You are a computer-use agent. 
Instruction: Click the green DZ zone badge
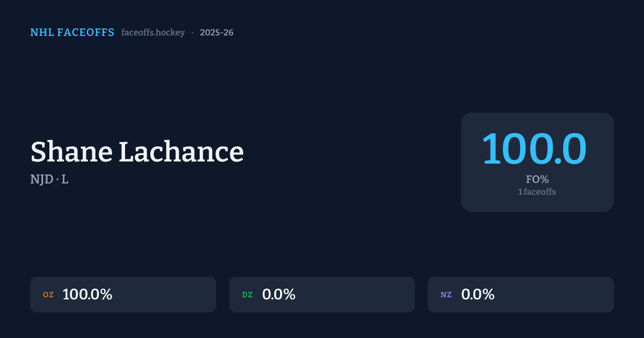[x=247, y=295]
